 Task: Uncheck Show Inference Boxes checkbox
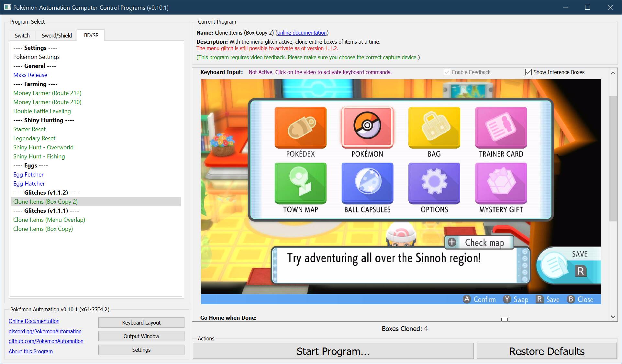click(528, 72)
